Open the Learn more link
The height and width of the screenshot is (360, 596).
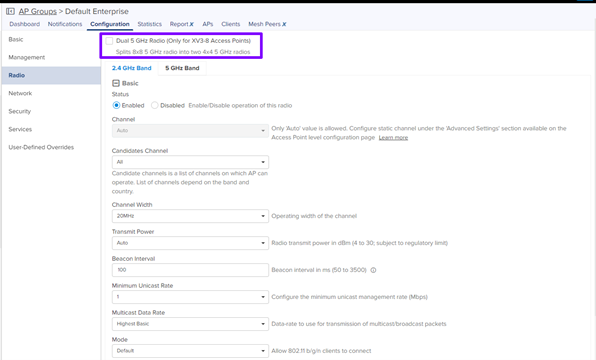[x=393, y=138]
